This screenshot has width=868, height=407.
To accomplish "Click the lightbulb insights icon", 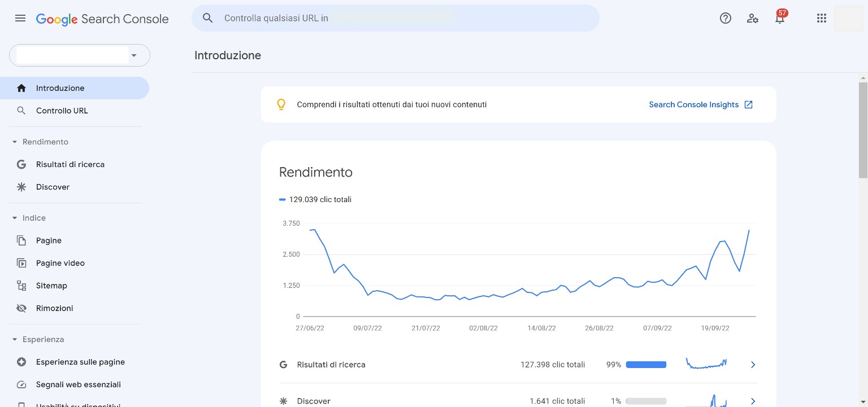I will tap(281, 104).
